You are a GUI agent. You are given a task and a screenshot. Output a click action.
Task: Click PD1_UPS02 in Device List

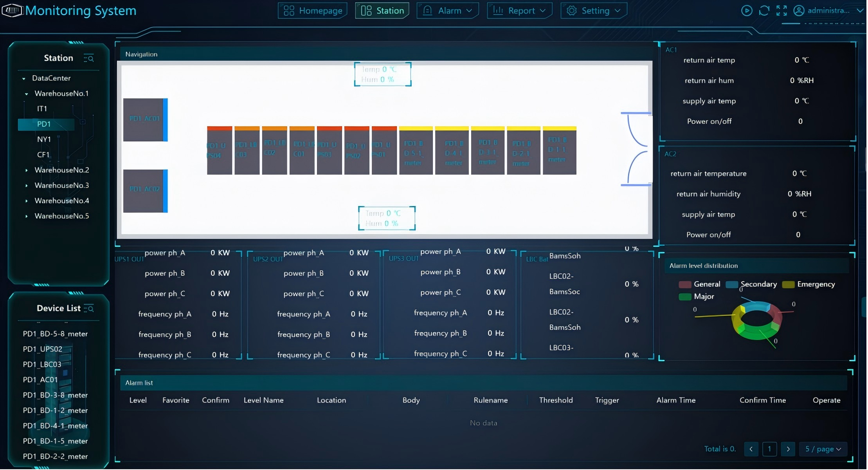pyautogui.click(x=43, y=350)
